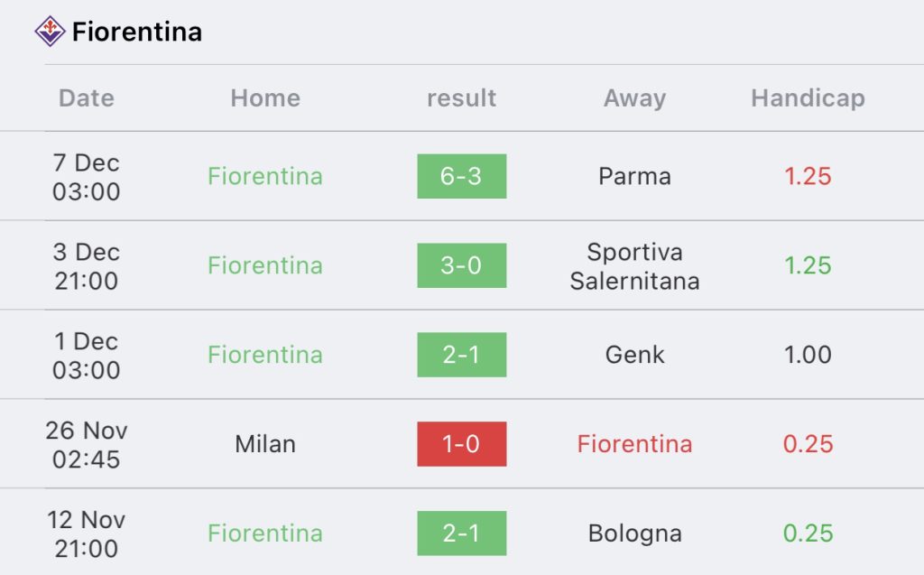This screenshot has width=924, height=575.
Task: Open Sportiva Salernitana team link
Action: pos(634,266)
